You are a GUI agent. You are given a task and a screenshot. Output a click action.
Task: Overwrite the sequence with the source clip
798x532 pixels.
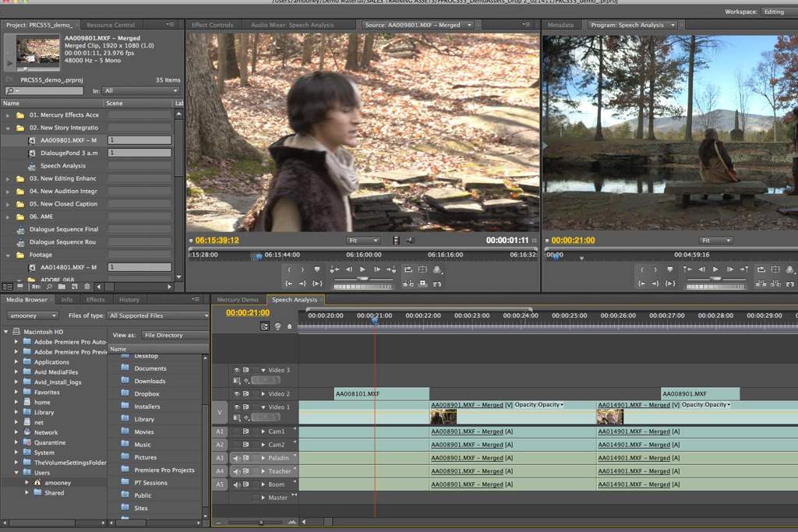pos(422,284)
